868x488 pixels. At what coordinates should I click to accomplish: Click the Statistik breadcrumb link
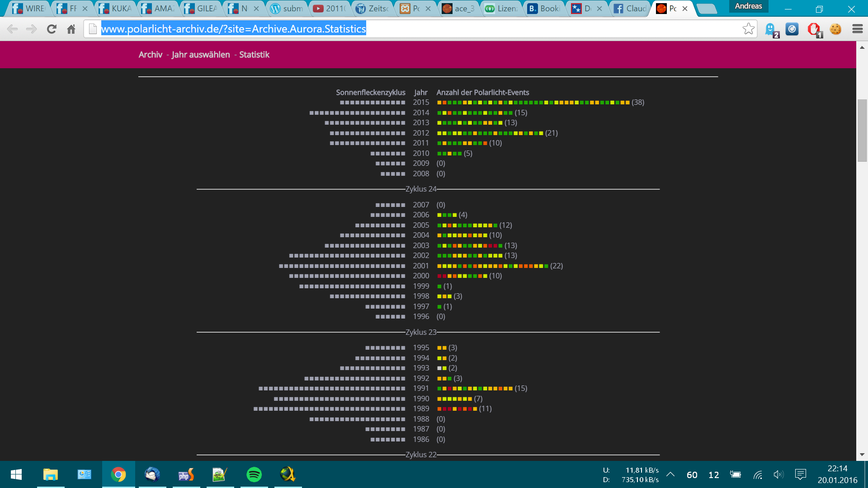pos(254,55)
